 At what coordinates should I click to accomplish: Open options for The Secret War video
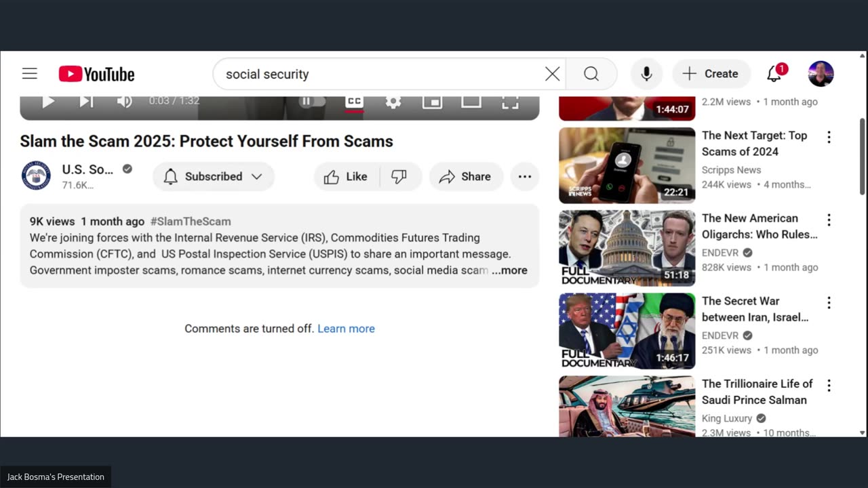tap(829, 303)
